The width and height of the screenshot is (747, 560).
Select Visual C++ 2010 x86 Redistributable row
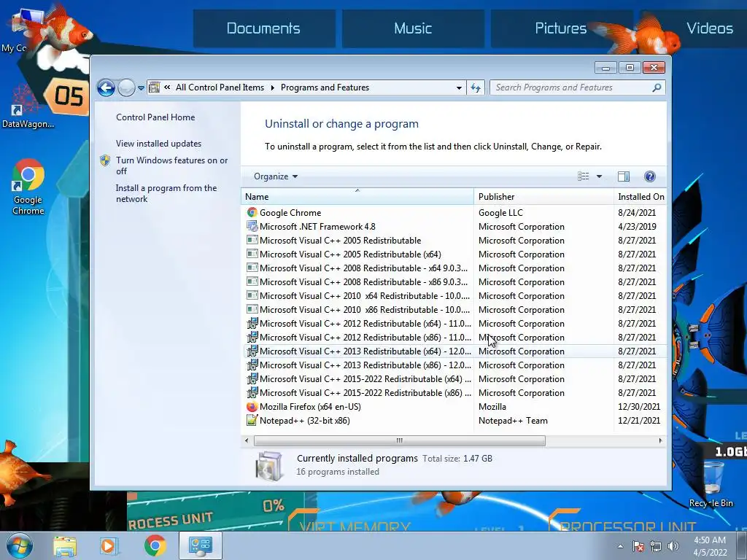pyautogui.click(x=455, y=309)
